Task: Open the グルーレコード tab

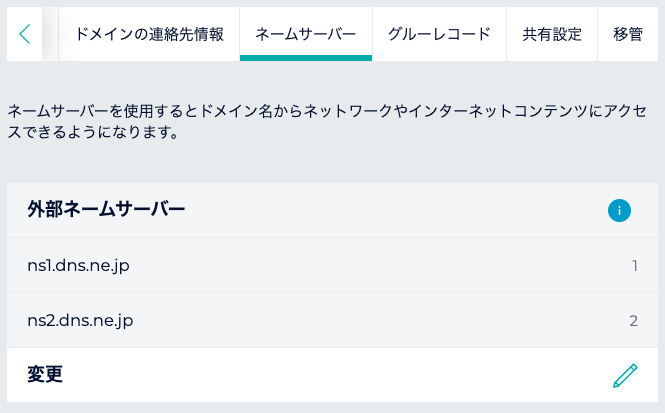Action: pyautogui.click(x=439, y=34)
